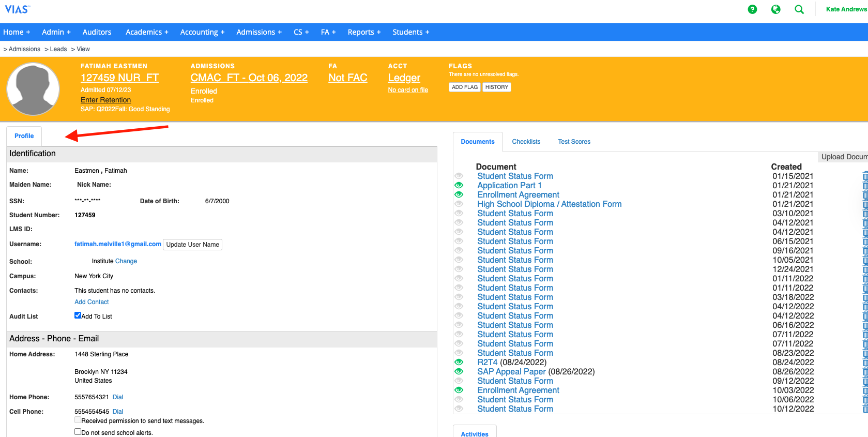Viewport: 868px width, 437px height.
Task: Click trash icon for SAP Appeal Paper
Action: (x=865, y=372)
